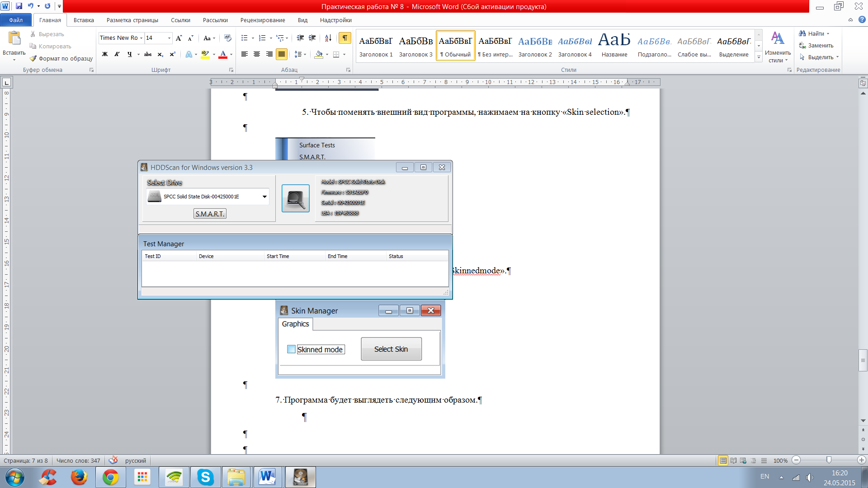Click the font color (A) button
868x488 pixels.
[223, 54]
